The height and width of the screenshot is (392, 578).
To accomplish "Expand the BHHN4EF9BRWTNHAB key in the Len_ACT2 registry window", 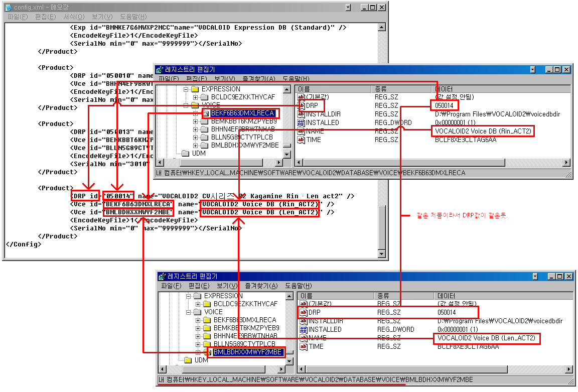I will pyautogui.click(x=198, y=336).
